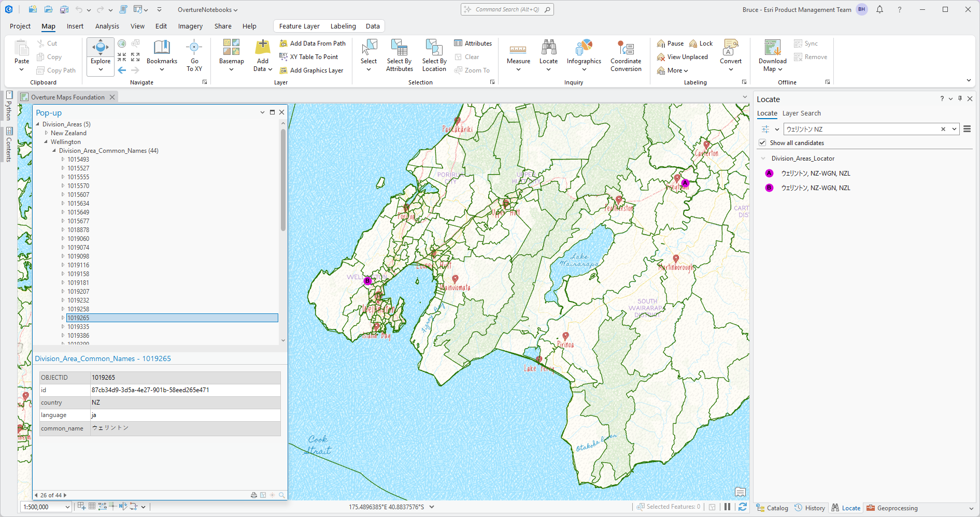Click the Download Map icon
This screenshot has width=980, height=517.
coord(772,48)
